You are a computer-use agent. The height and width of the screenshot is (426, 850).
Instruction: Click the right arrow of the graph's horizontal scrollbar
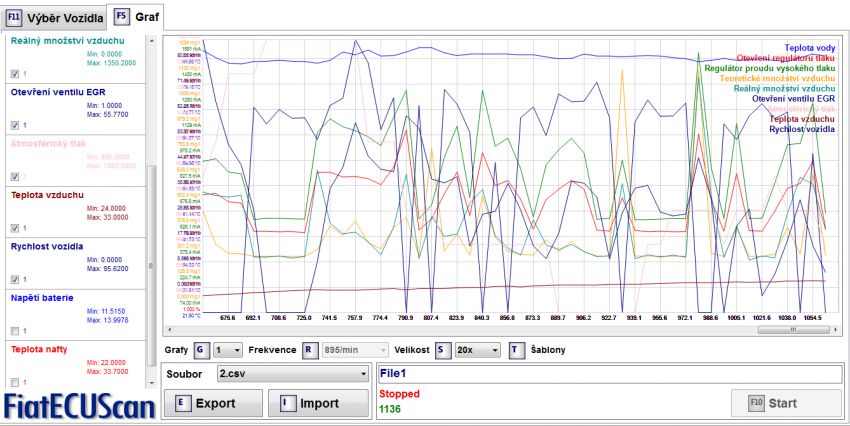837,328
